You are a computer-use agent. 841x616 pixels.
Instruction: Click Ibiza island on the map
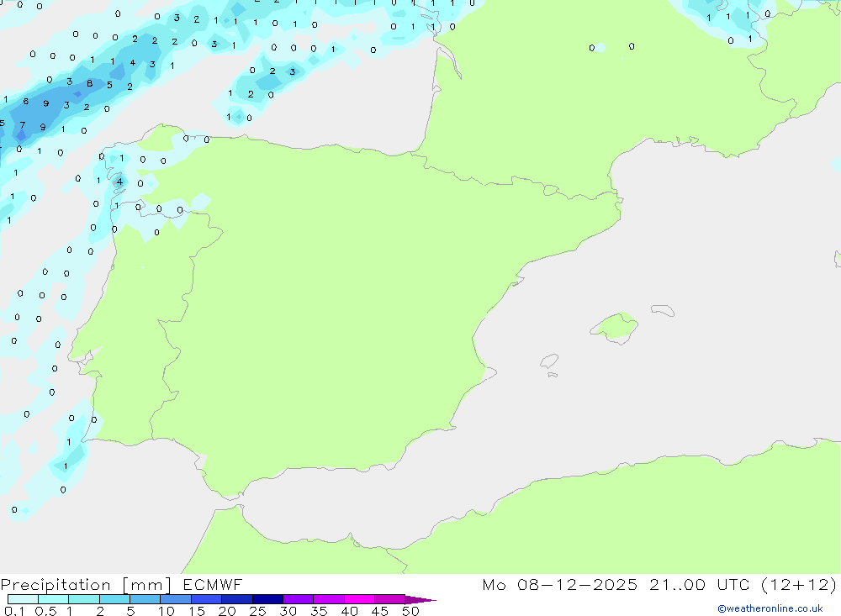pyautogui.click(x=549, y=362)
